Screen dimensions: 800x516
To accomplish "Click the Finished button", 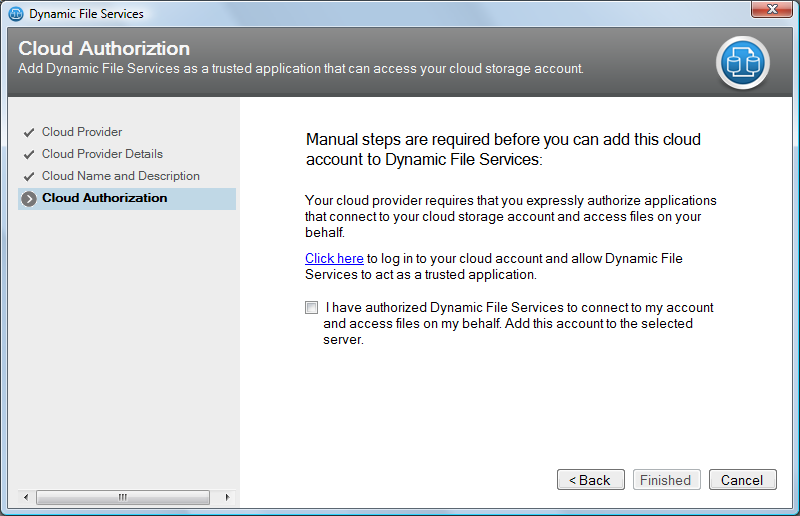I will (665, 480).
